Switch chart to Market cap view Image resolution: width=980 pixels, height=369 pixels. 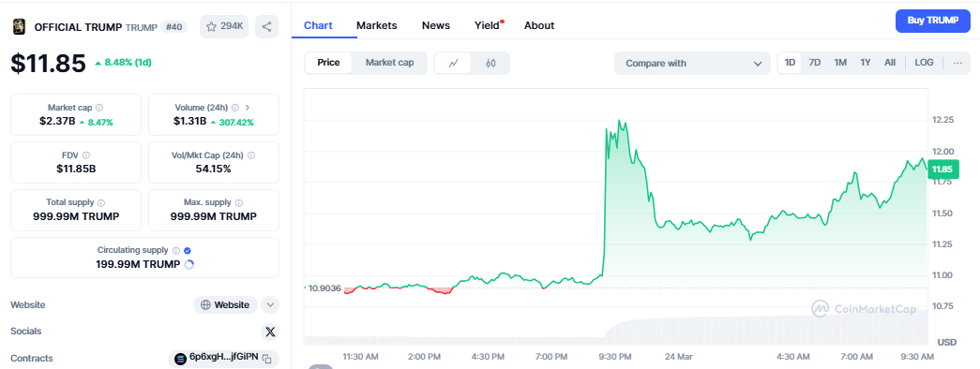[x=389, y=63]
